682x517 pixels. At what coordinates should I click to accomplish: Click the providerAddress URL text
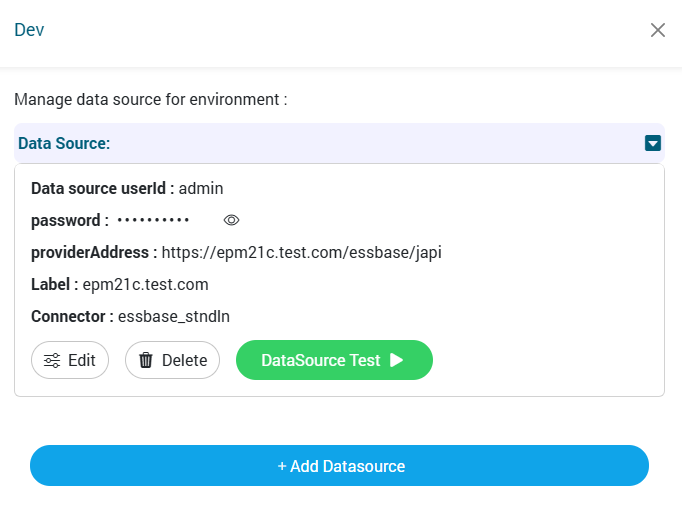[x=301, y=252]
